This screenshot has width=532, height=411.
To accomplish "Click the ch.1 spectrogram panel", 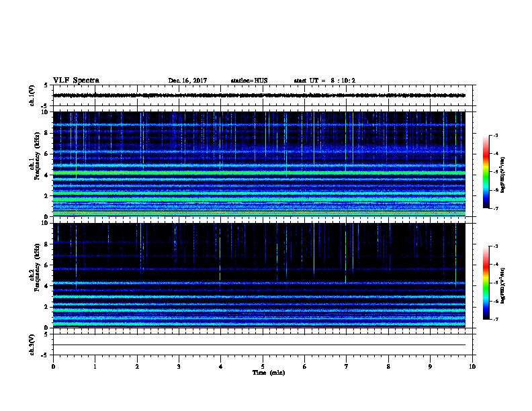I will pyautogui.click(x=259, y=164).
